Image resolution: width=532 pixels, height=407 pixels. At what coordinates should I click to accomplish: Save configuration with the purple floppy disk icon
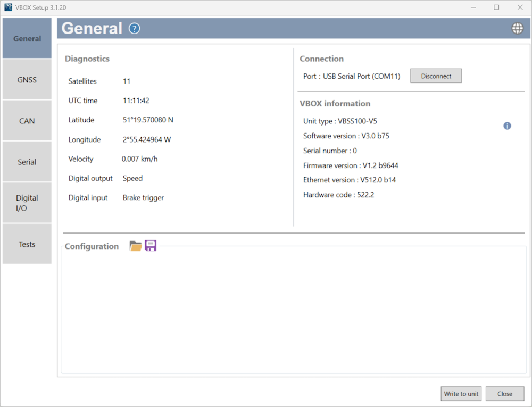(151, 246)
